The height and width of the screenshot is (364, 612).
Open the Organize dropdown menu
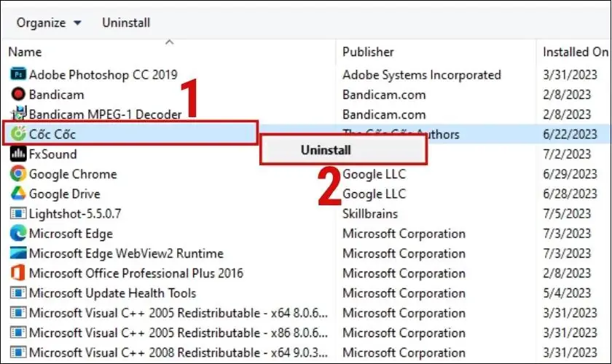(49, 23)
